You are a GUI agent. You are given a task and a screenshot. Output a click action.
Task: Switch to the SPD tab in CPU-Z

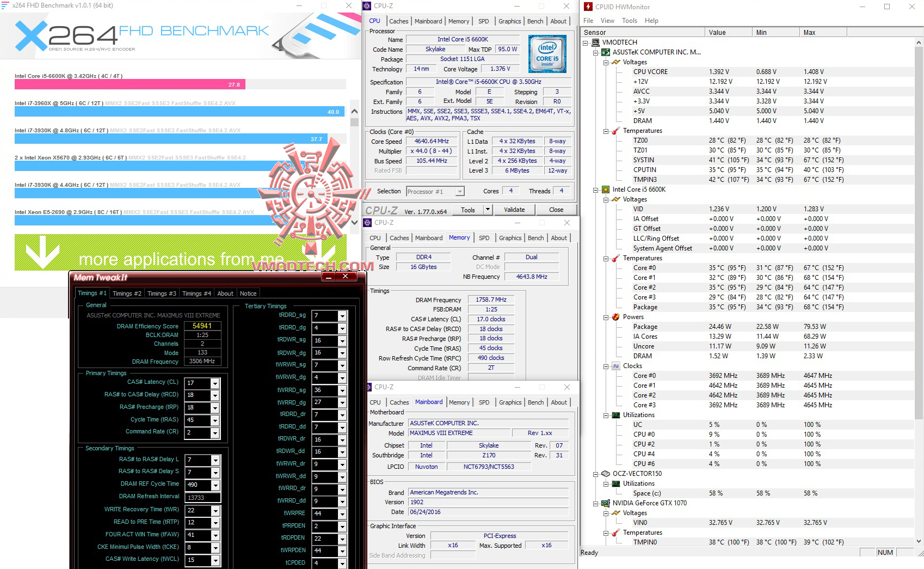click(483, 21)
